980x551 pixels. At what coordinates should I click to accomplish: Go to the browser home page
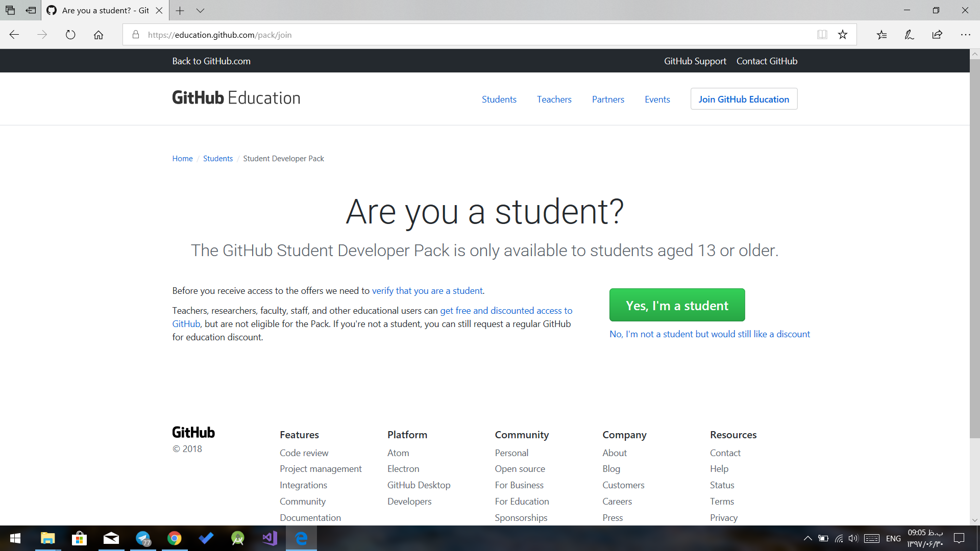[x=99, y=35]
